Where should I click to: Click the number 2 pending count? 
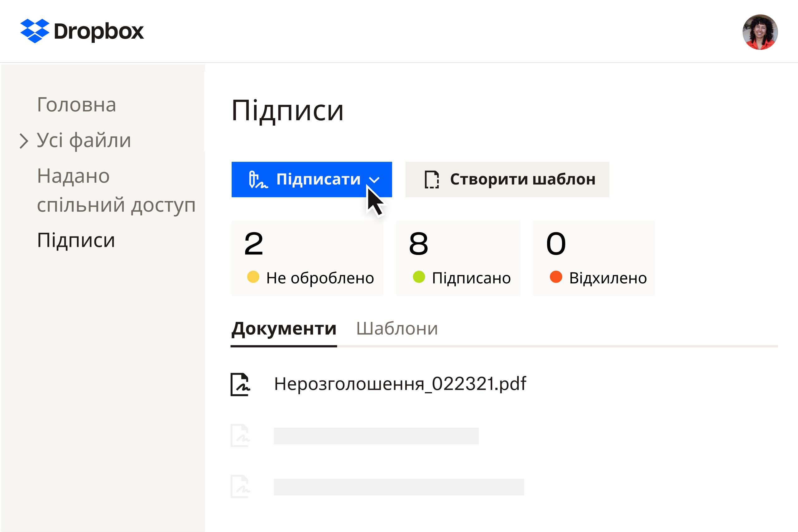tap(253, 244)
